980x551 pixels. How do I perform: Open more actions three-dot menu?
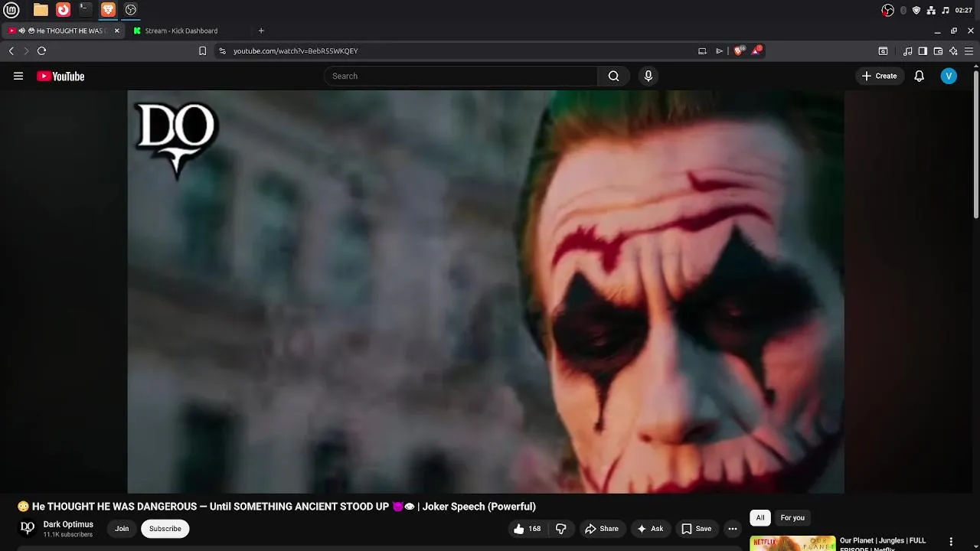[733, 529]
